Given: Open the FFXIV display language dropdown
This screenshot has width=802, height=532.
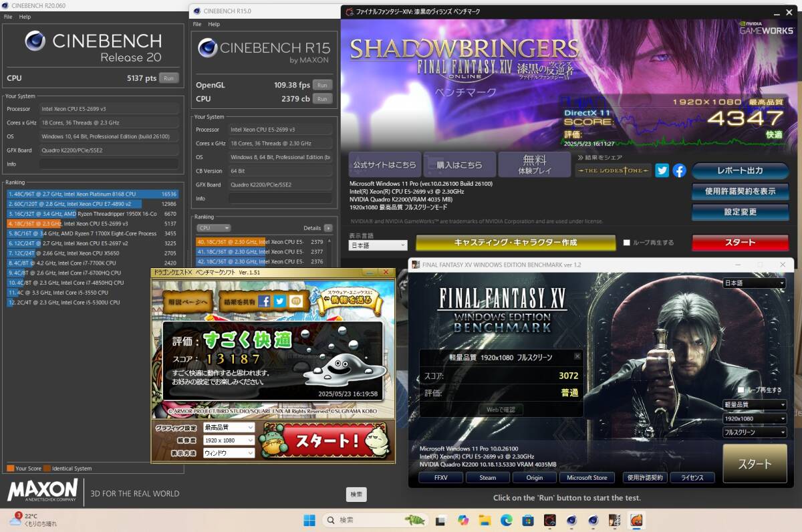Looking at the screenshot, I should tap(378, 246).
